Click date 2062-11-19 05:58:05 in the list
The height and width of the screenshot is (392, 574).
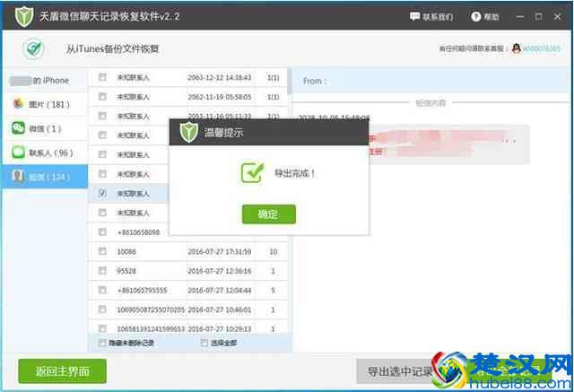tap(220, 97)
